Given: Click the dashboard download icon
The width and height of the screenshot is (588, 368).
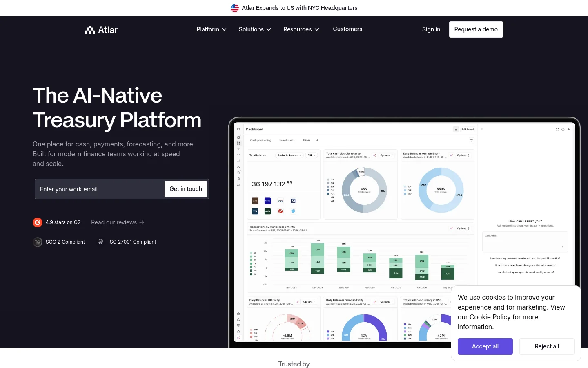Looking at the screenshot, I should tap(456, 129).
